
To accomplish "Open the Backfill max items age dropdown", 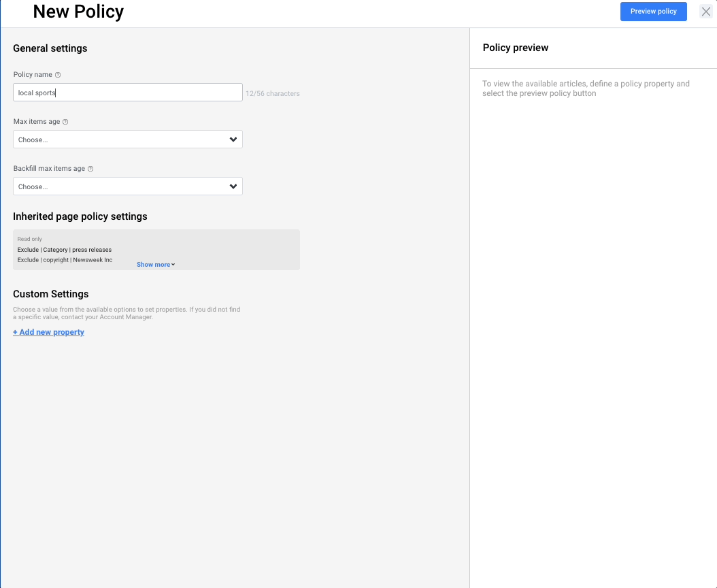I will [x=128, y=186].
